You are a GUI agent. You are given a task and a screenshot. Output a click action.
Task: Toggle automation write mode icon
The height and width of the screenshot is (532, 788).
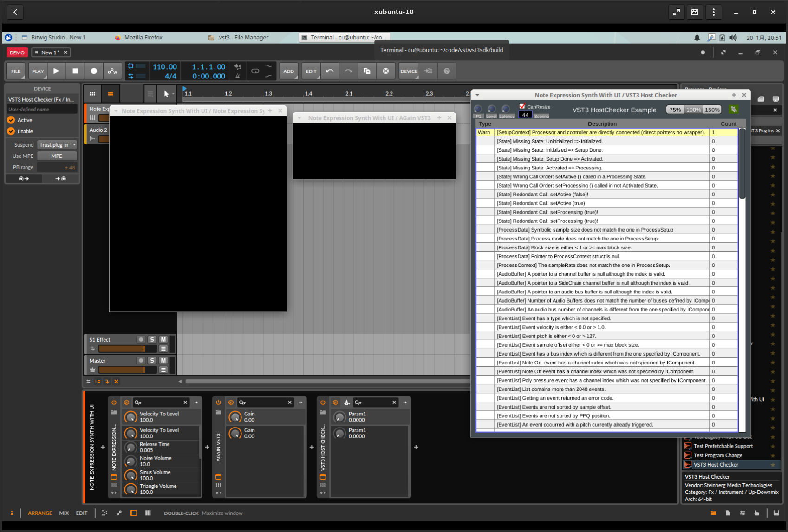(x=112, y=71)
